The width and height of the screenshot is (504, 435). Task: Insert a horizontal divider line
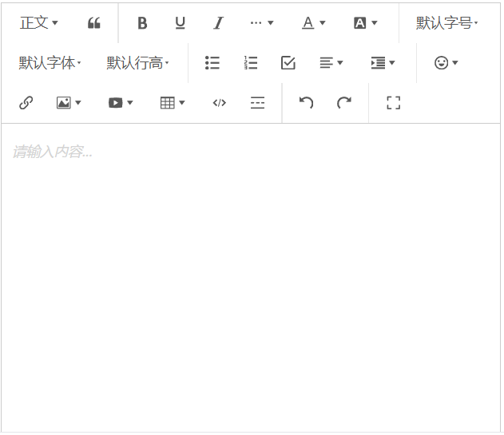(257, 103)
